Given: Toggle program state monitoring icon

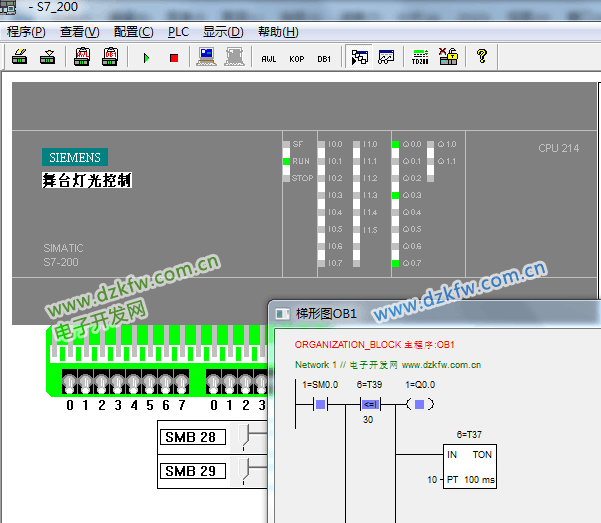Looking at the screenshot, I should 359,57.
